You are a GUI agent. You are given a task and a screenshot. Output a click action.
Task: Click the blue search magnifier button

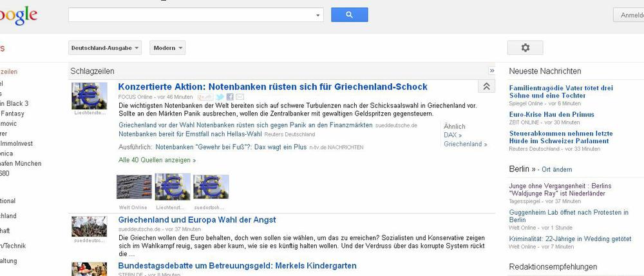[349, 15]
